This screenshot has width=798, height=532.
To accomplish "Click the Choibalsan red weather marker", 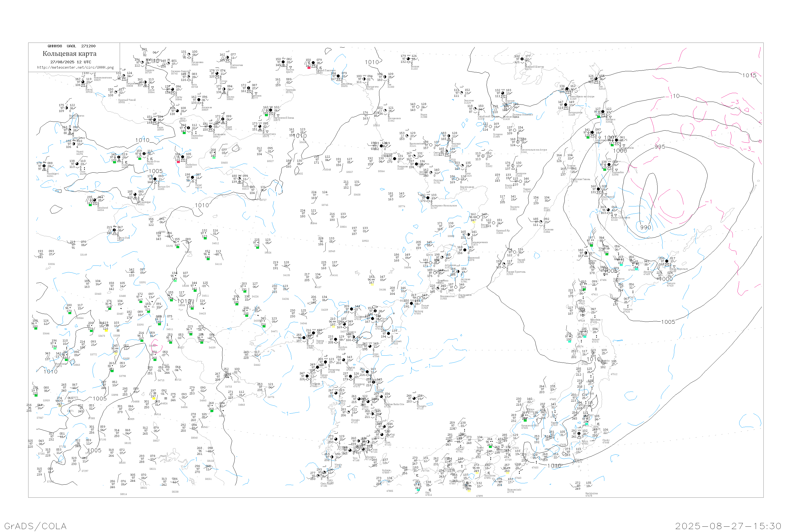I will (178, 162).
